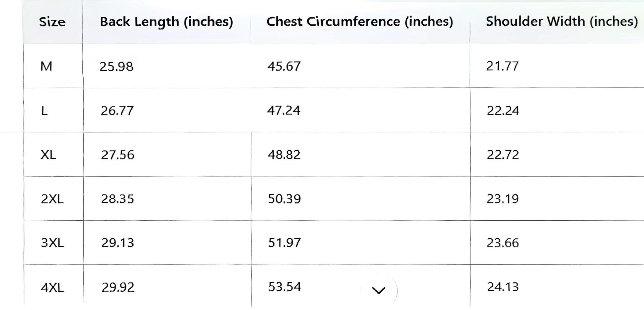Image resolution: width=644 pixels, height=310 pixels.
Task: Click the 45.67 chest circumference value
Action: [284, 67]
